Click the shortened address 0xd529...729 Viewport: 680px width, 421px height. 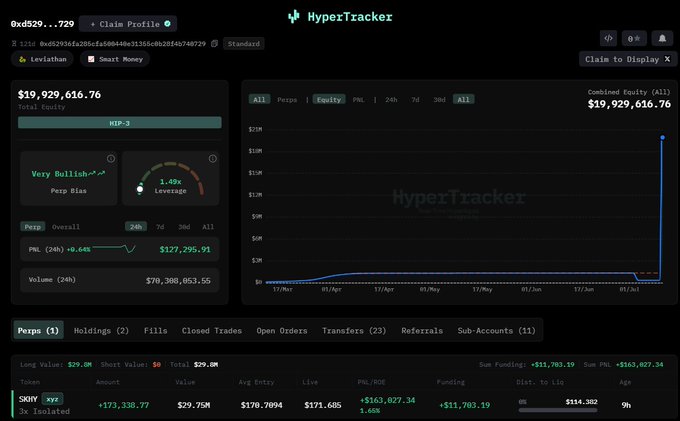click(x=42, y=24)
